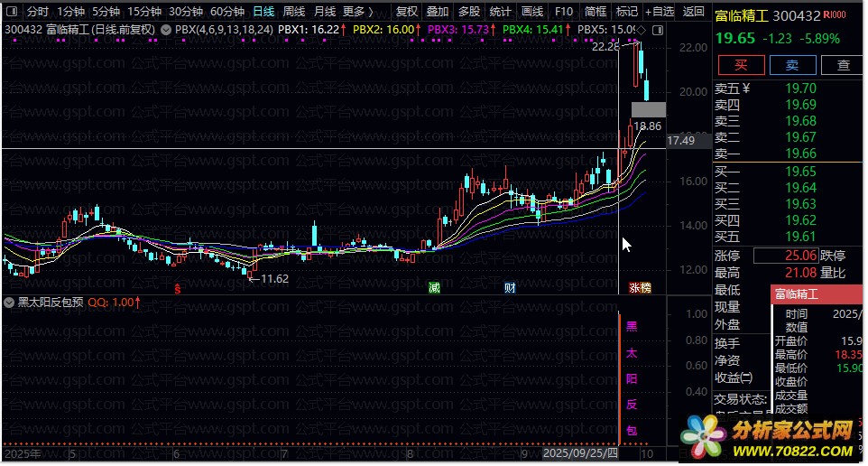Open the PBX indicator dropdown arrow
Image resolution: width=868 pixels, height=466 pixels.
click(x=164, y=29)
